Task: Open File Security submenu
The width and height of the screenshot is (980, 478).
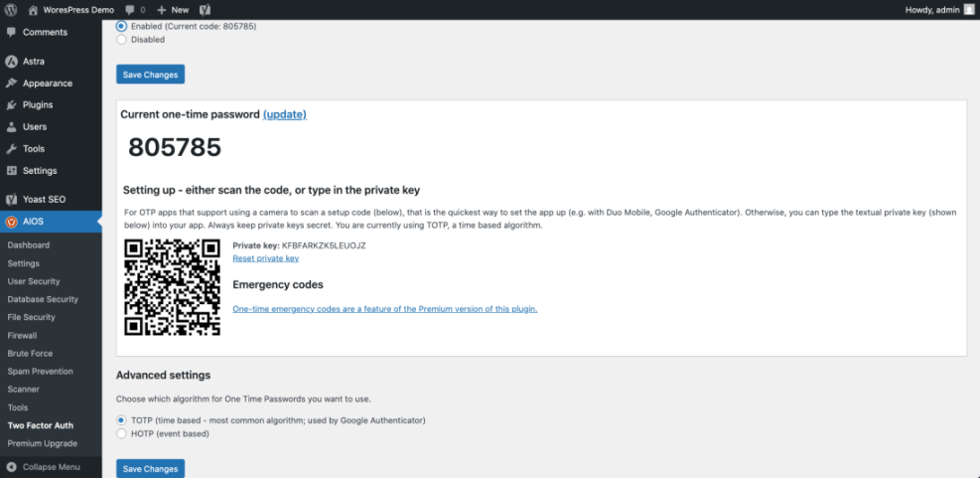Action: (31, 317)
